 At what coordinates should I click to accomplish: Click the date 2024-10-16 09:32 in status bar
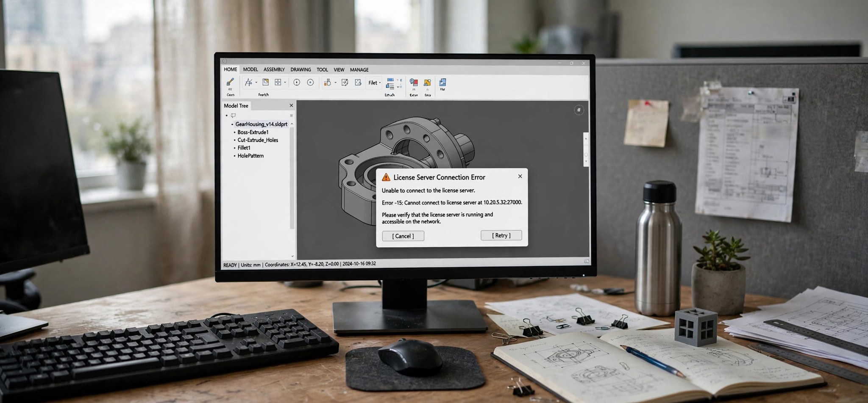tap(359, 263)
